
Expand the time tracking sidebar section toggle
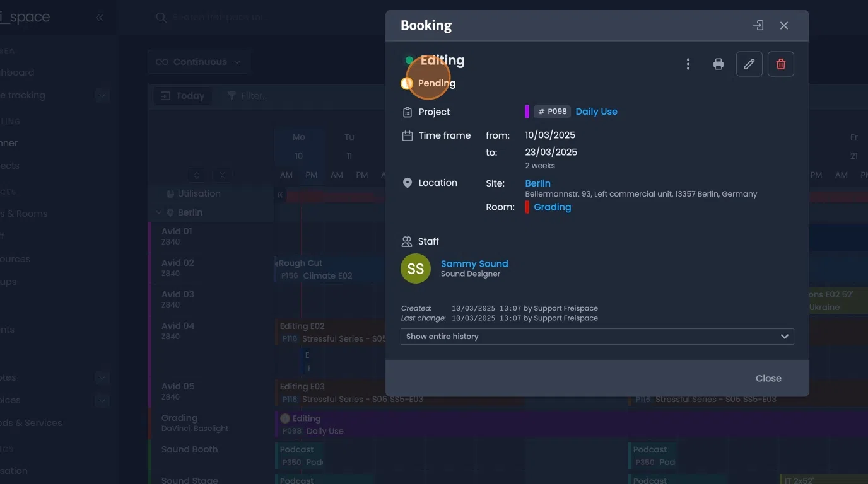102,95
